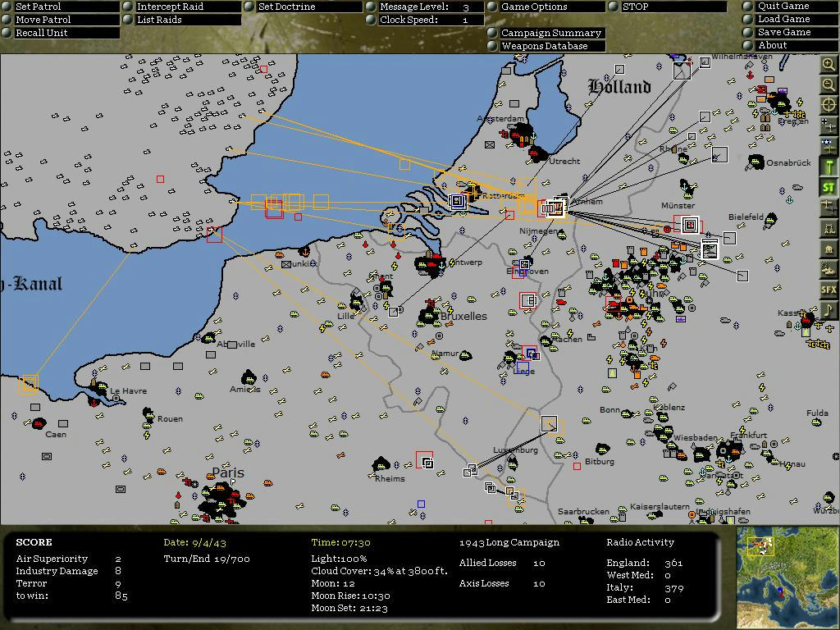Open Game Options
This screenshot has height=630, width=840.
[x=546, y=7]
